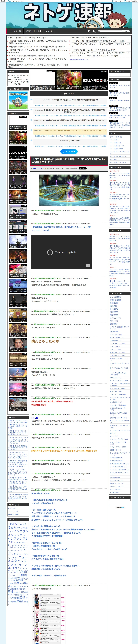
Task: Expand the ギャザラー (357) [+] category
Action: point(117,352)
